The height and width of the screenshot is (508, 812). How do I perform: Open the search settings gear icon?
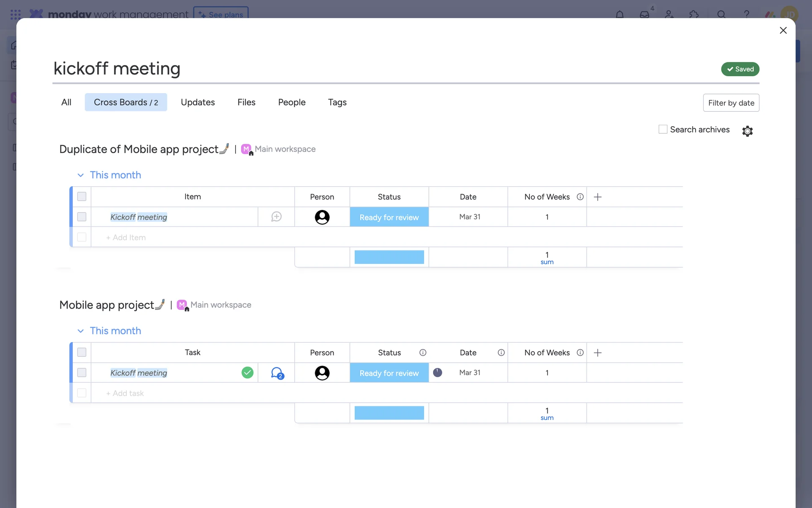(x=747, y=131)
